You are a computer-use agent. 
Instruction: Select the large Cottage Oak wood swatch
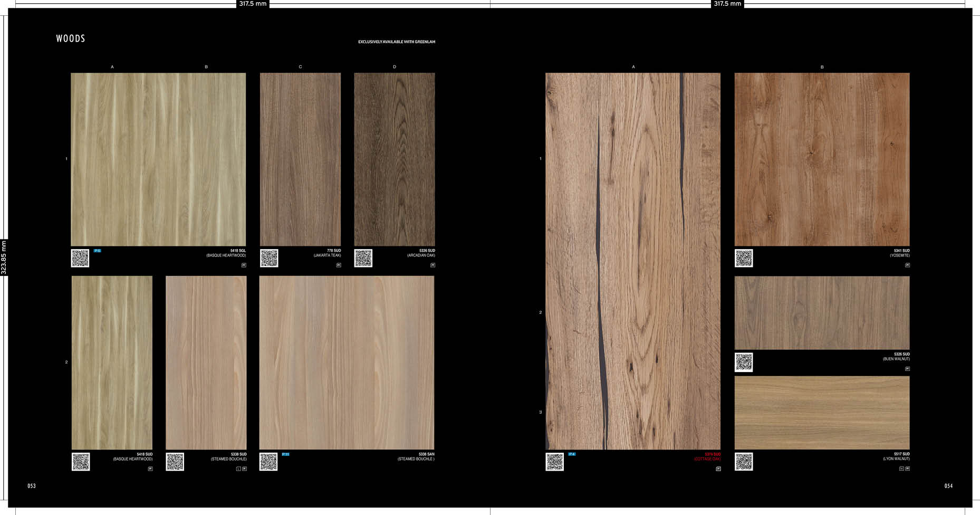click(x=632, y=261)
